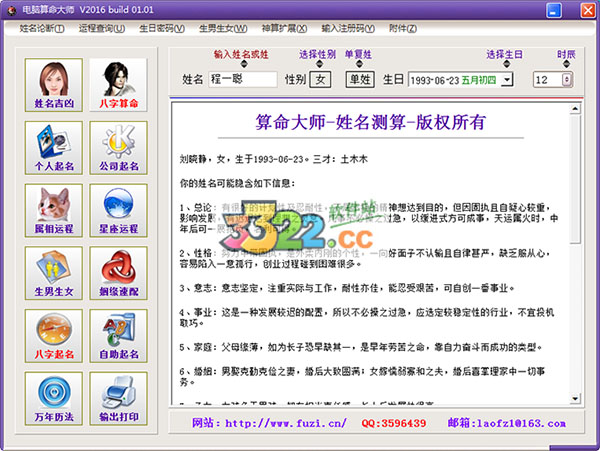Click the scrollbar up arrow in results
600x451 pixels.
pos(575,109)
